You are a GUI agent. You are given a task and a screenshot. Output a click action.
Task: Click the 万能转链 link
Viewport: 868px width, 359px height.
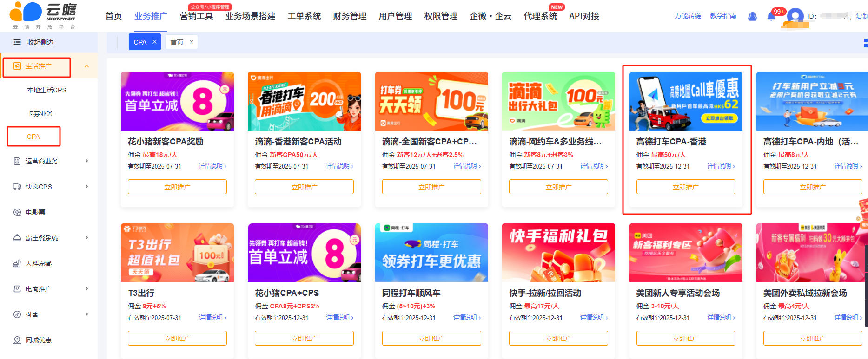click(688, 16)
